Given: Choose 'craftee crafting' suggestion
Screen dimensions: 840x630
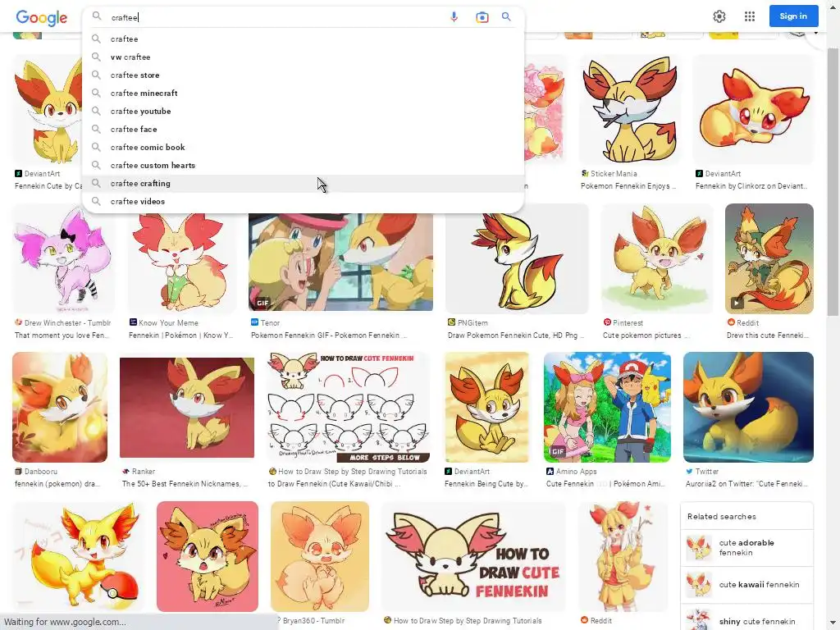Looking at the screenshot, I should pyautogui.click(x=304, y=183).
